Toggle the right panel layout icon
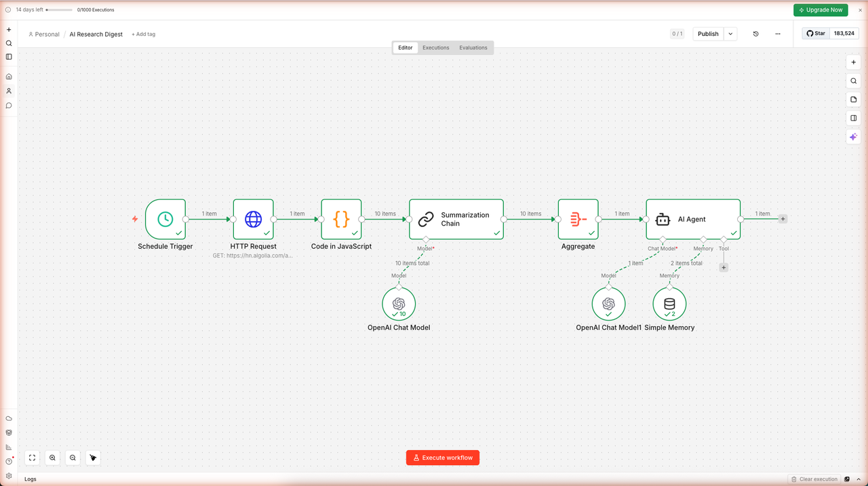The height and width of the screenshot is (486, 868). (853, 117)
